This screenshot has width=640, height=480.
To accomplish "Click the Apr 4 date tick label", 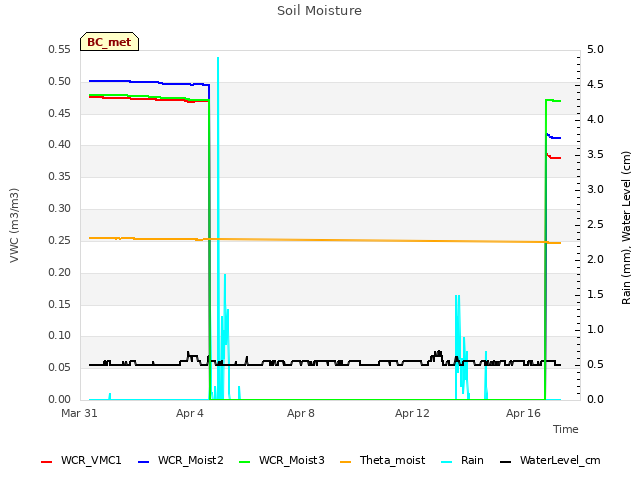I will [x=190, y=413].
